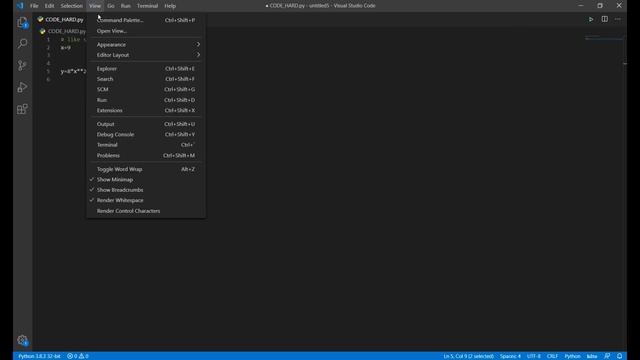Open the Manage gear icon
Viewport: 640px width, 360px height.
[22, 340]
